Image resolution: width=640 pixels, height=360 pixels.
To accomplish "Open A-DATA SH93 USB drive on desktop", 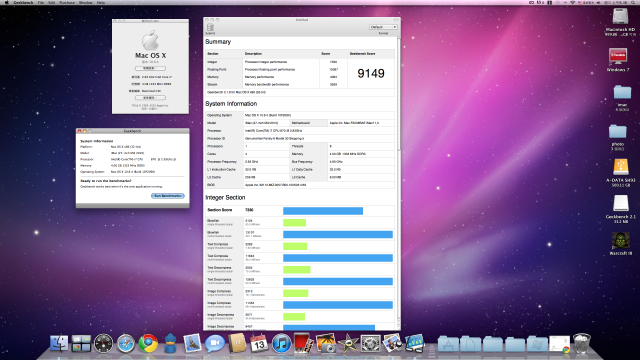I will [620, 167].
